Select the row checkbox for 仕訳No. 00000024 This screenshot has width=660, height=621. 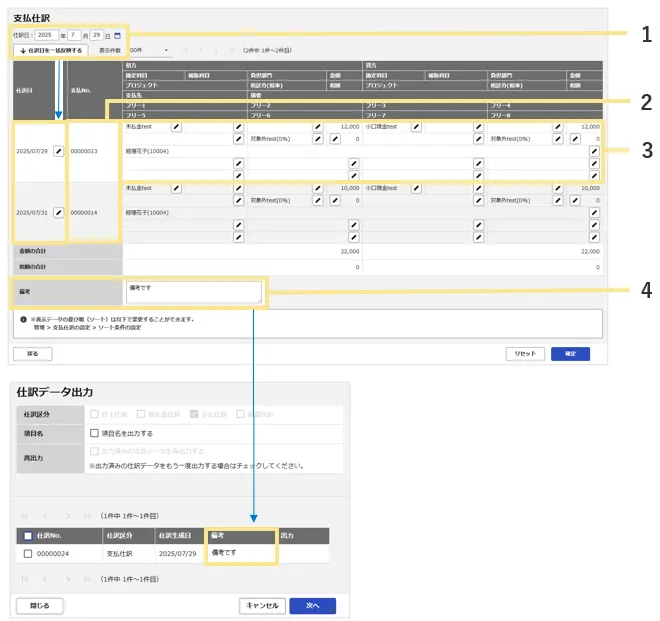[x=27, y=553]
